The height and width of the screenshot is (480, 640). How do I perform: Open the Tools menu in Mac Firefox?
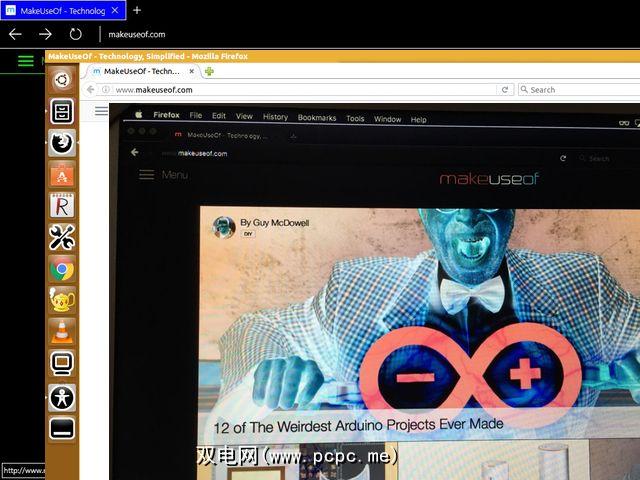[355, 119]
